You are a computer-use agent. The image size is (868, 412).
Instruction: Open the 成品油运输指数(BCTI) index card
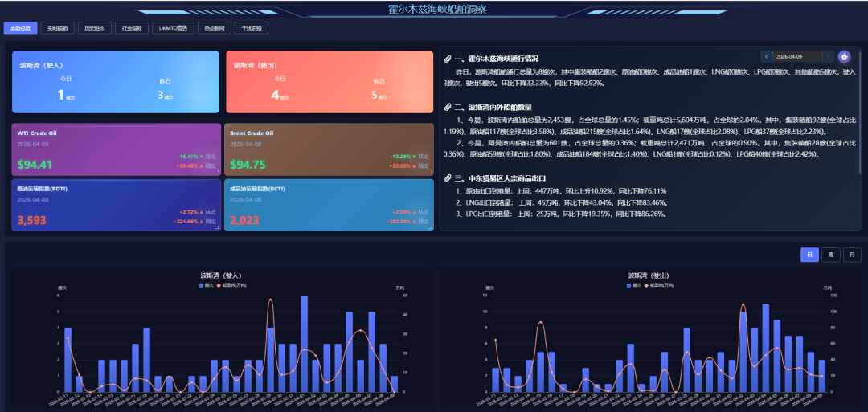point(329,205)
